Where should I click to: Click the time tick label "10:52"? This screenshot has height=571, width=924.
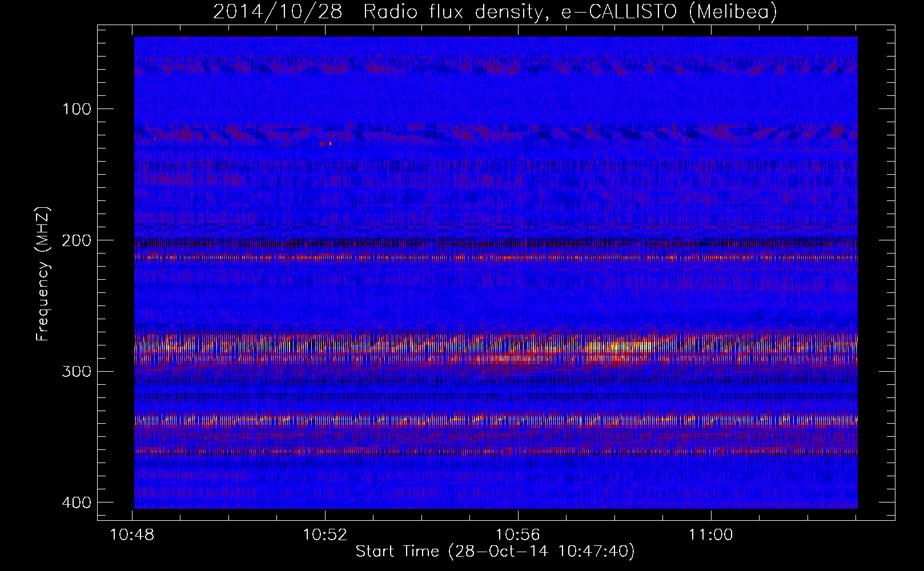tap(325, 534)
